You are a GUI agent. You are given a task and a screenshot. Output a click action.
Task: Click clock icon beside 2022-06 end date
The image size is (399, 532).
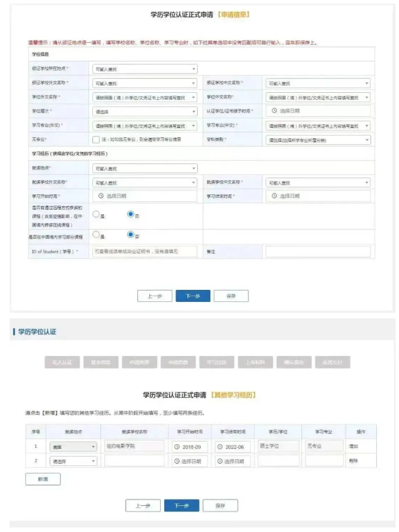pos(220,446)
